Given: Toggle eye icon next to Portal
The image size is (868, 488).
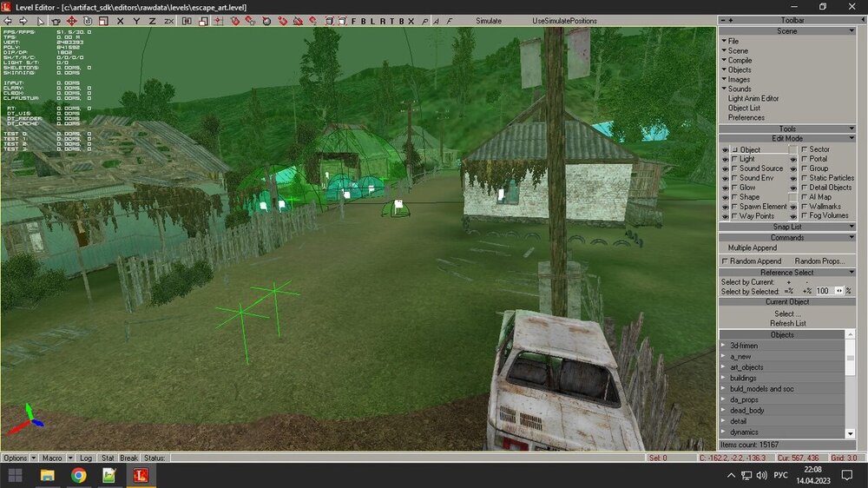Looking at the screenshot, I should tap(793, 159).
